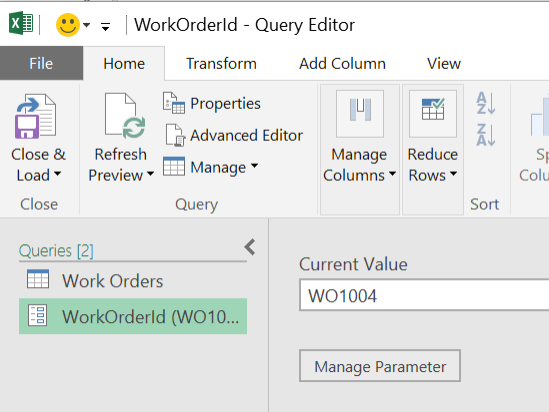Expand the Refresh Preview dropdown arrow

click(x=150, y=174)
